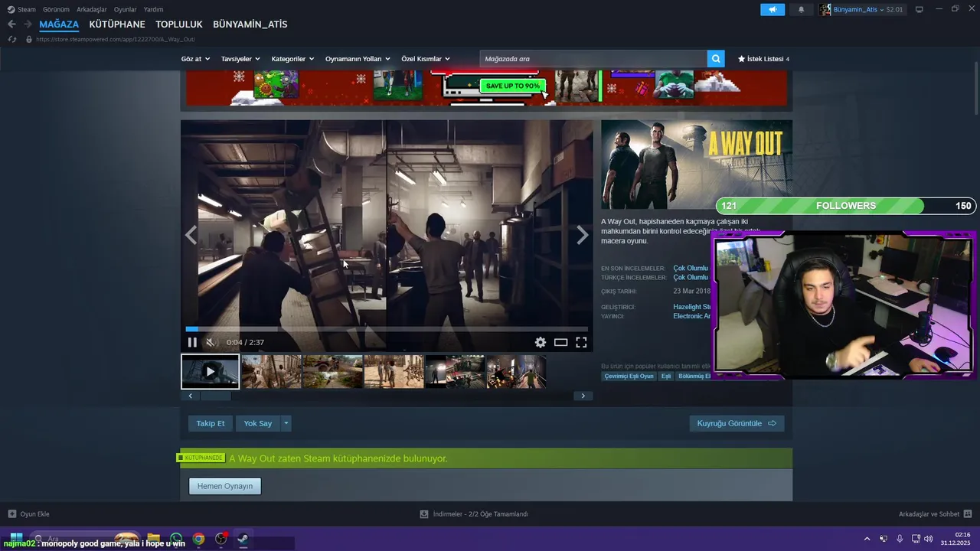Click the Oyun Ekle plus icon

pos(11,514)
